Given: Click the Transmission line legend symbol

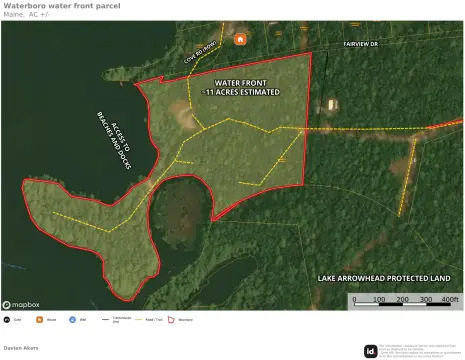Looking at the screenshot, I should pyautogui.click(x=105, y=320).
